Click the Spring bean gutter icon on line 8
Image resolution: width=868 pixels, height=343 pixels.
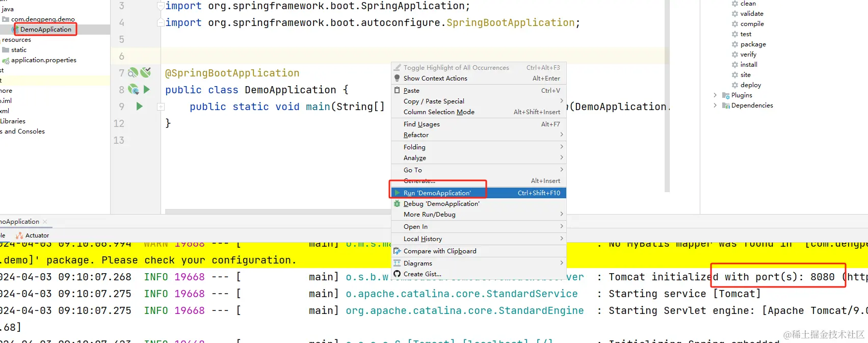pyautogui.click(x=134, y=90)
